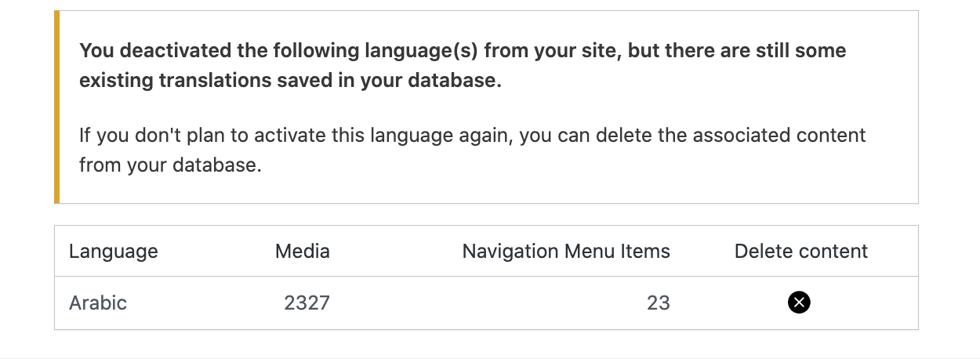Click the Language column header
The image size is (980, 359).
(x=114, y=252)
